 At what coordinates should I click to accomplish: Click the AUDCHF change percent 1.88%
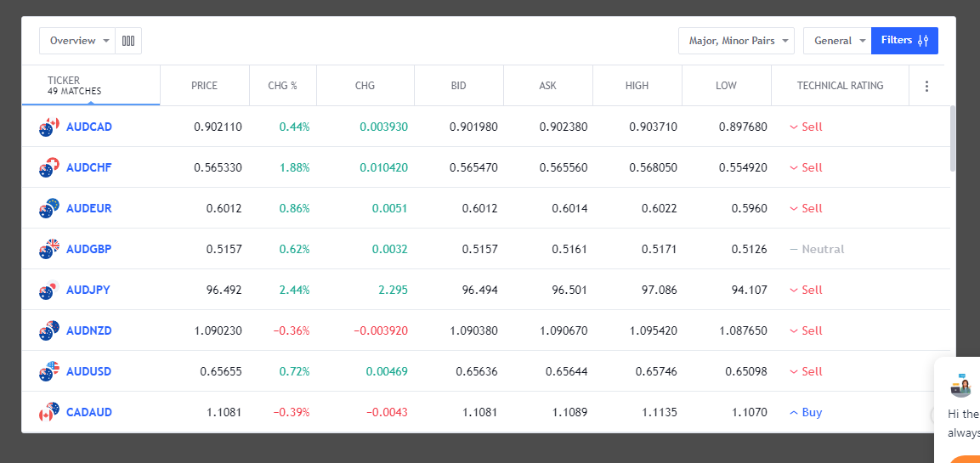pos(294,167)
